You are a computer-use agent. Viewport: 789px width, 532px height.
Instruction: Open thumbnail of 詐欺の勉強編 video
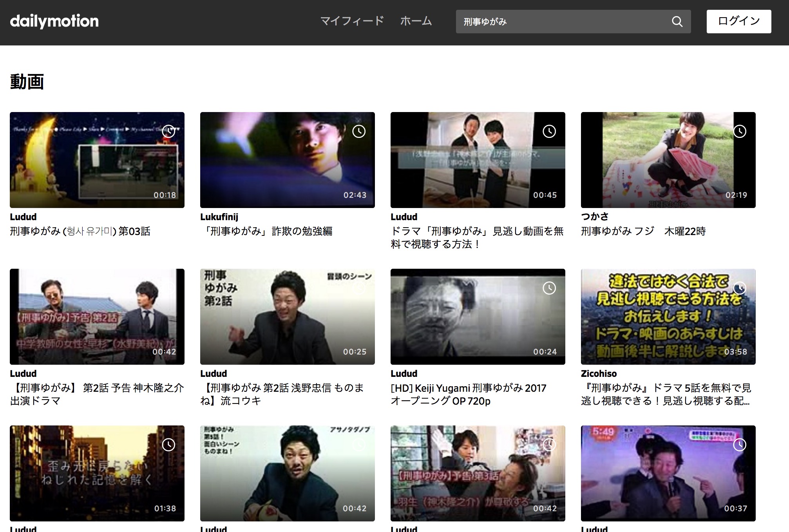pos(288,160)
